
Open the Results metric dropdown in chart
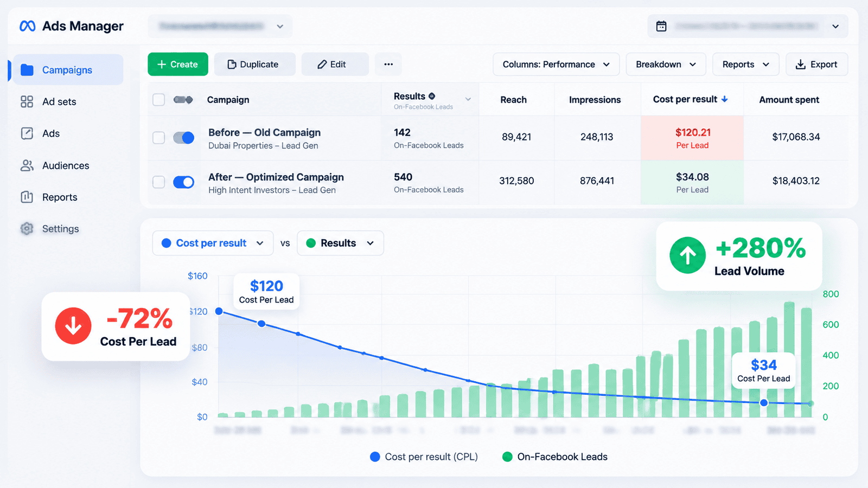point(340,243)
